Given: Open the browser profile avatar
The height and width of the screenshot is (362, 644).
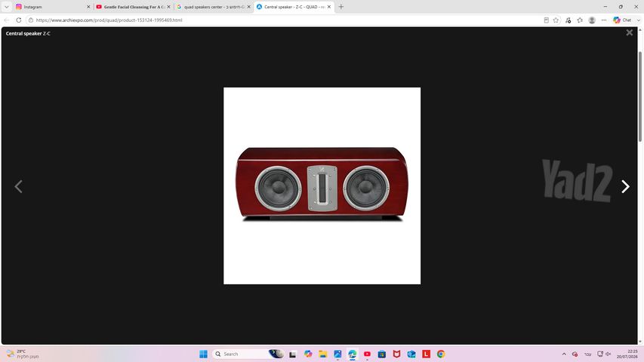Looking at the screenshot, I should pyautogui.click(x=592, y=20).
